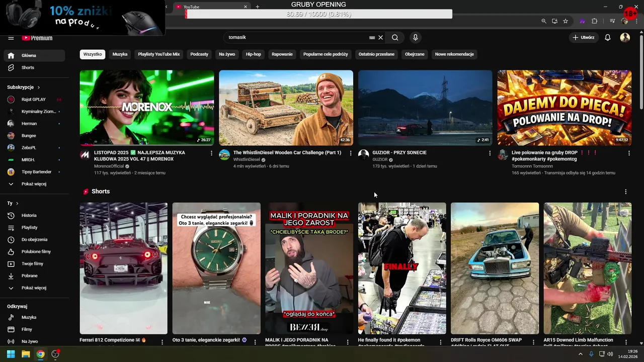Select the Rapowanie filter chip
The width and height of the screenshot is (644, 362).
pyautogui.click(x=282, y=54)
